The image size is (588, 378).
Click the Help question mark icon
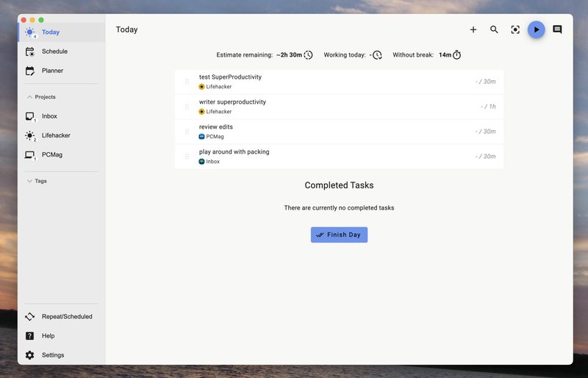click(x=30, y=336)
